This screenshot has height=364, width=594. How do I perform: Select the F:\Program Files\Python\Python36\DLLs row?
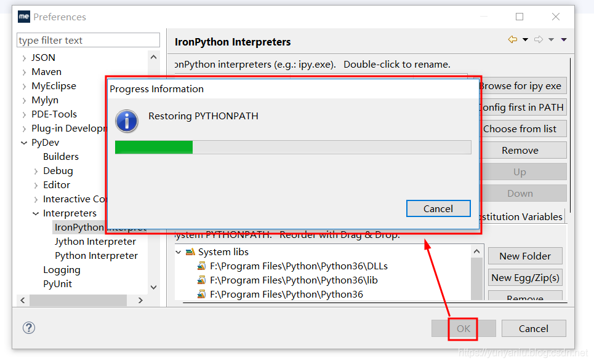pyautogui.click(x=299, y=266)
